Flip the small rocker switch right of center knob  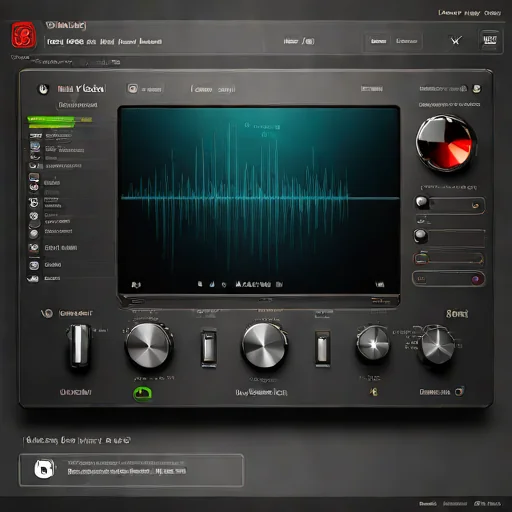[x=322, y=349]
